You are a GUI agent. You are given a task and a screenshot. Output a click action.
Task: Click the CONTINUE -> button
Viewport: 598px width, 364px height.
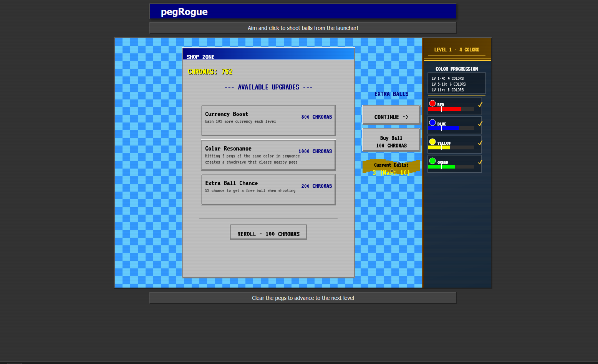tap(391, 115)
